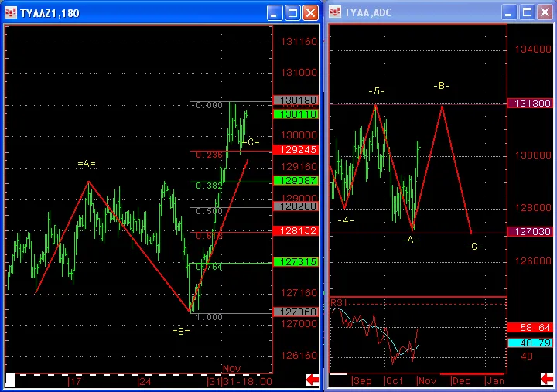Maximize the TYAAZ1,180 chart window
This screenshot has width=557, height=392.
coord(293,13)
